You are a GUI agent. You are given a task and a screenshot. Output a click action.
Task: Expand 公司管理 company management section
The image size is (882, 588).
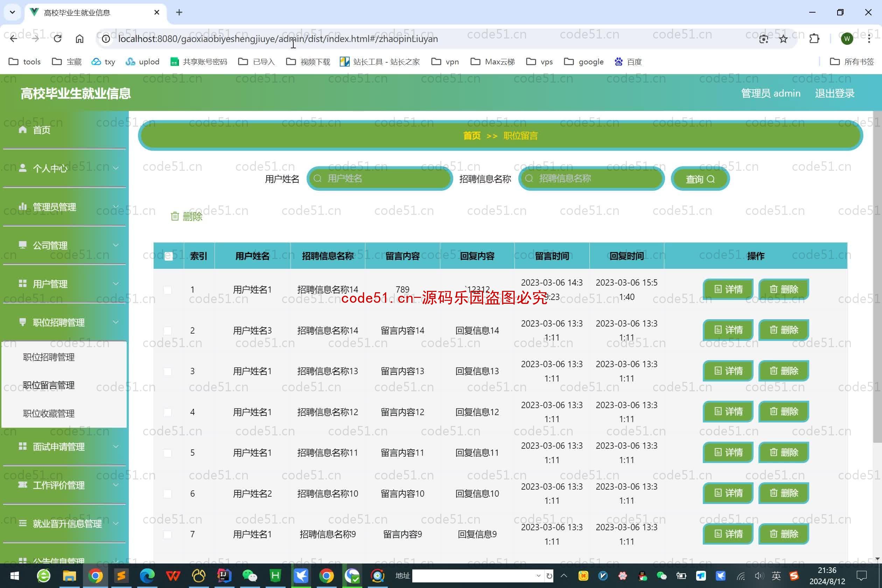pos(65,245)
